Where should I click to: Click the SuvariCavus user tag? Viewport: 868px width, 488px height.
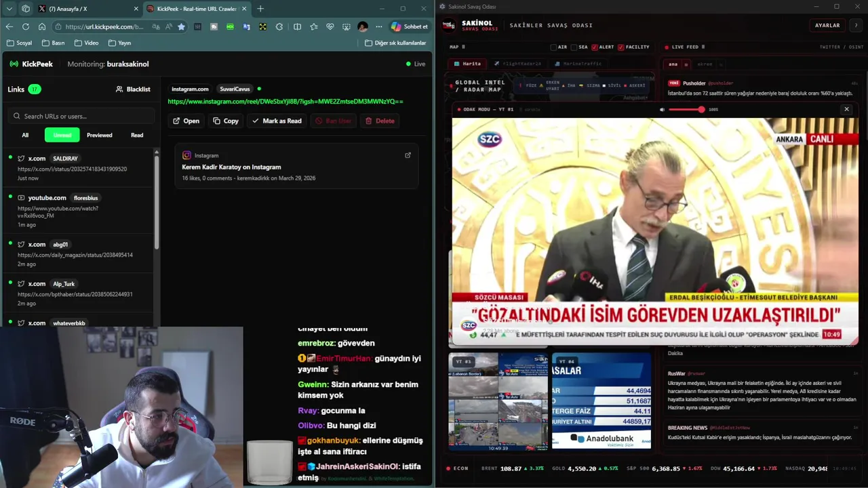point(235,89)
